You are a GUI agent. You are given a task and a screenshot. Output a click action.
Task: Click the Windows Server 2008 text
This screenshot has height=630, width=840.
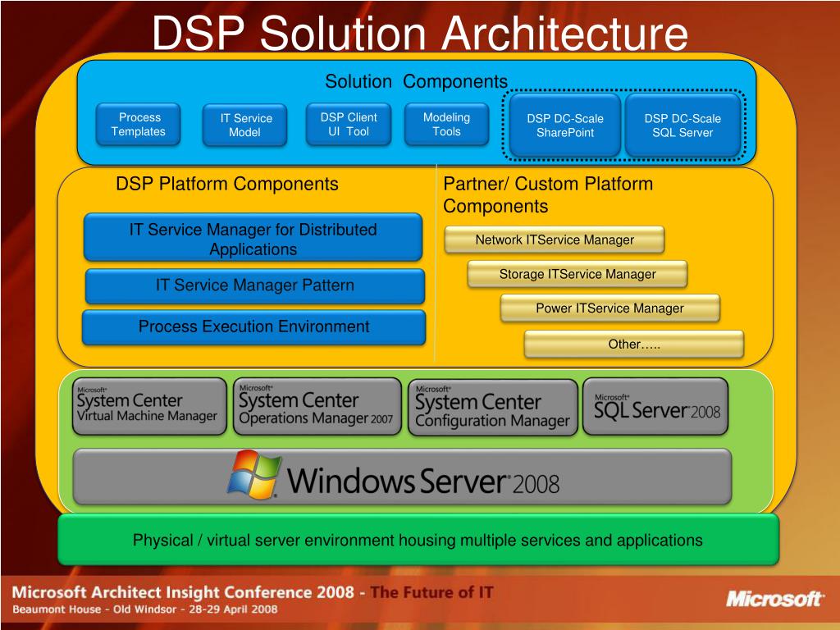coord(424,481)
